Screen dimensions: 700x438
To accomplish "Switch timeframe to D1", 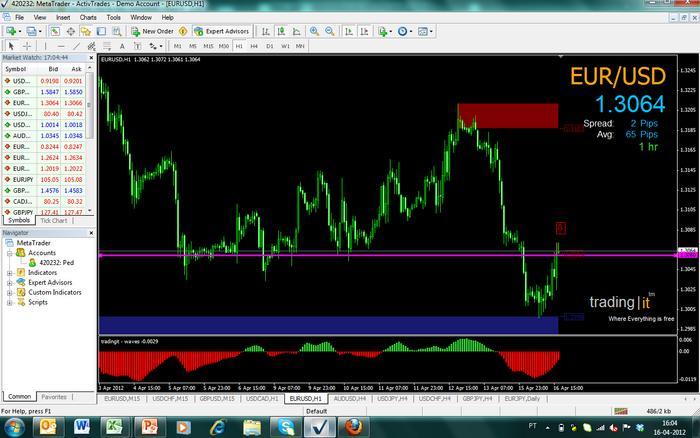I will pyautogui.click(x=270, y=46).
